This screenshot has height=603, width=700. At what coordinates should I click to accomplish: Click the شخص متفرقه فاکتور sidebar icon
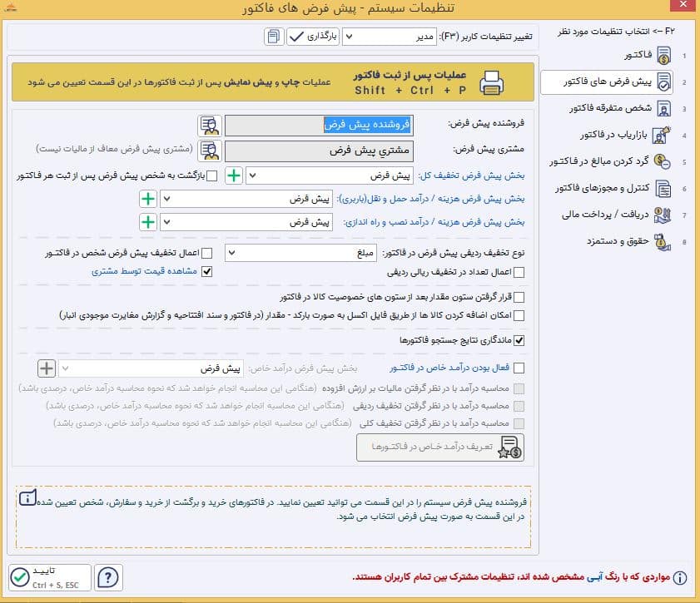tap(663, 109)
